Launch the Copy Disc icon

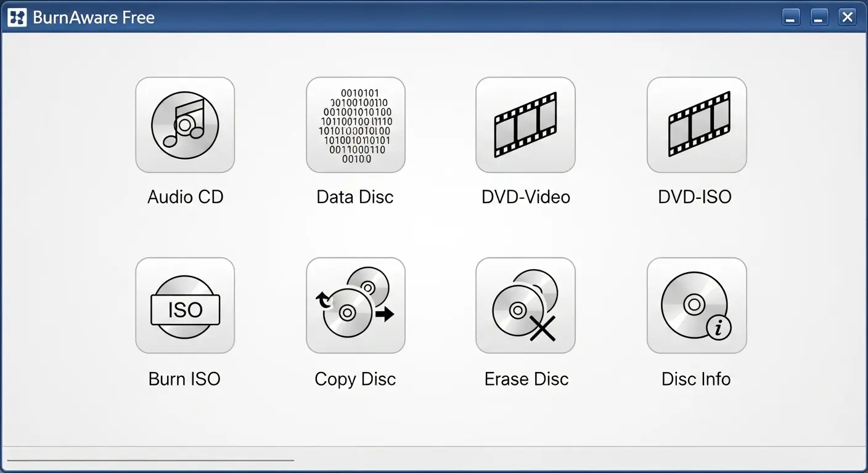[356, 305]
